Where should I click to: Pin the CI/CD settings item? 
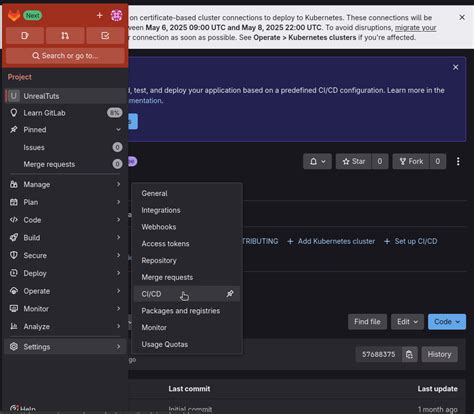pyautogui.click(x=230, y=294)
